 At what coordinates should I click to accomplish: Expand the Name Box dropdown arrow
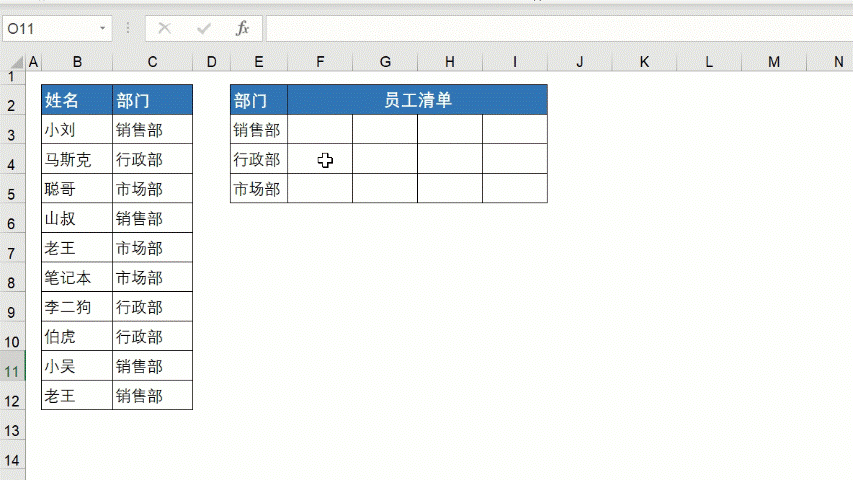102,28
